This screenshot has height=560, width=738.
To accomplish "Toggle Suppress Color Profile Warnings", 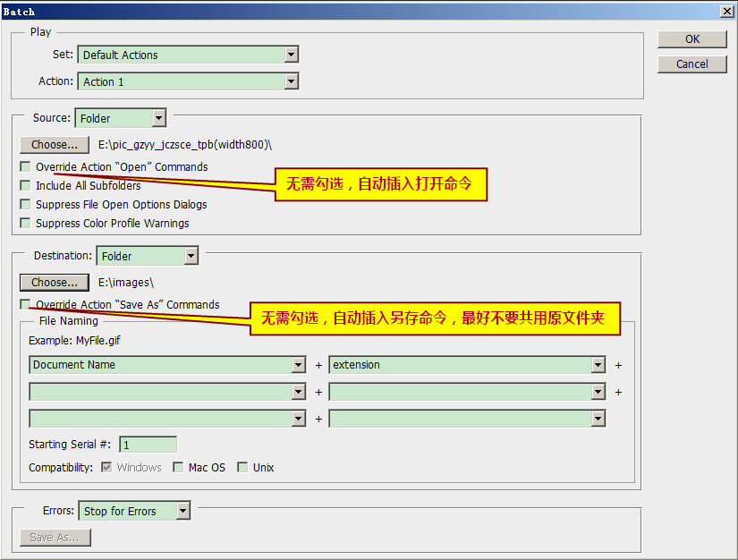I will tap(26, 224).
